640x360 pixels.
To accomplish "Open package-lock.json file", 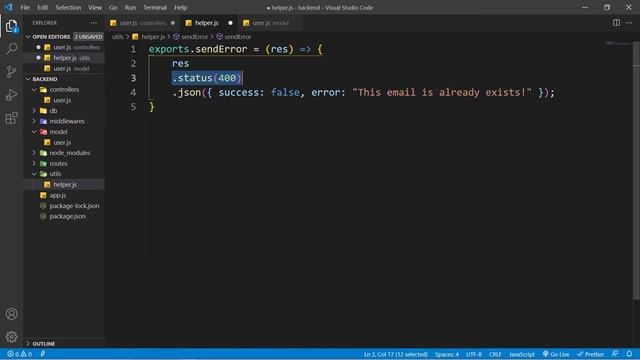I will click(64, 206).
